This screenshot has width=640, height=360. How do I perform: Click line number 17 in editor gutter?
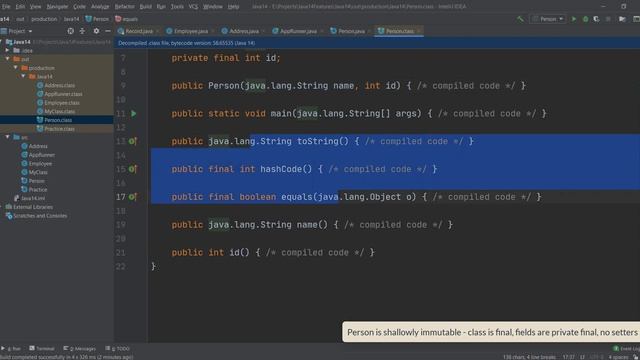121,197
